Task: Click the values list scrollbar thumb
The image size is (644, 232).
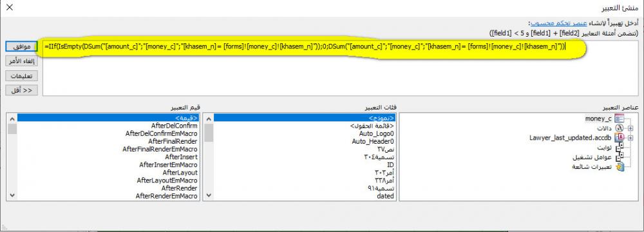Action: point(12,129)
